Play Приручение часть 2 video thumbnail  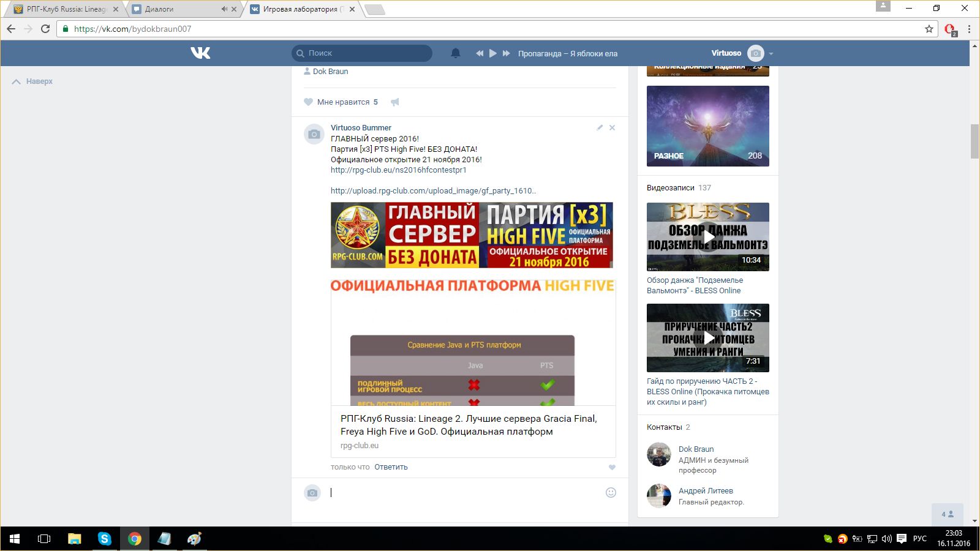(708, 338)
